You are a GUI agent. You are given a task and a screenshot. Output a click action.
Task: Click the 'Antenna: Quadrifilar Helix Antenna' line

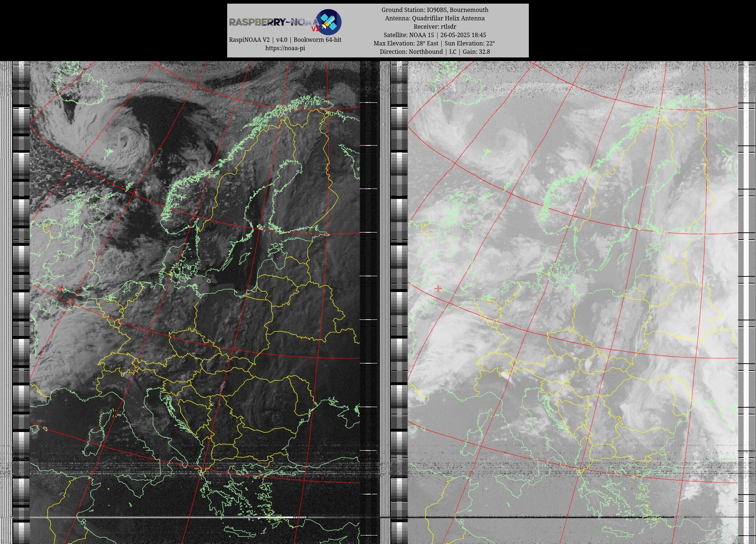click(x=435, y=18)
